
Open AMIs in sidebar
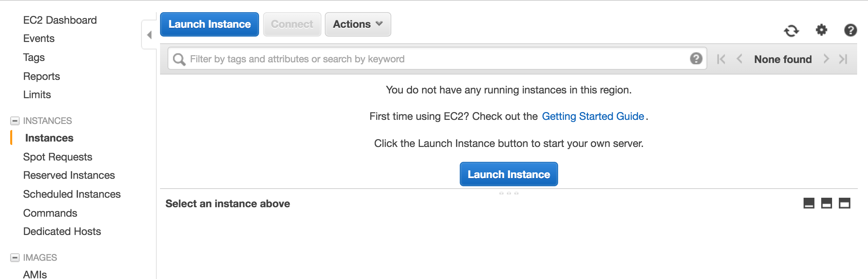pyautogui.click(x=35, y=274)
